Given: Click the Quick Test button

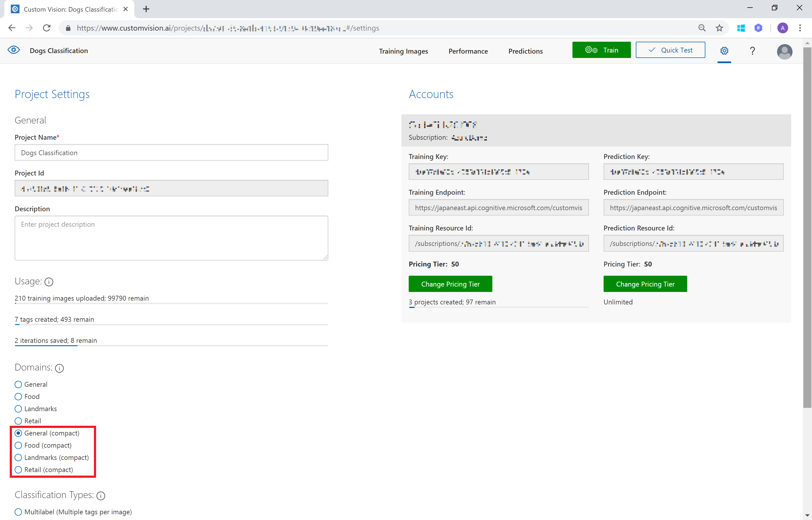Looking at the screenshot, I should pyautogui.click(x=670, y=50).
